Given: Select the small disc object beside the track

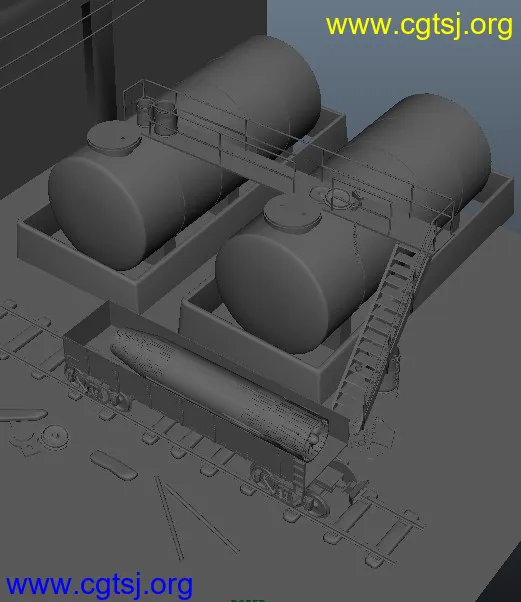Looking at the screenshot, I should click(55, 436).
